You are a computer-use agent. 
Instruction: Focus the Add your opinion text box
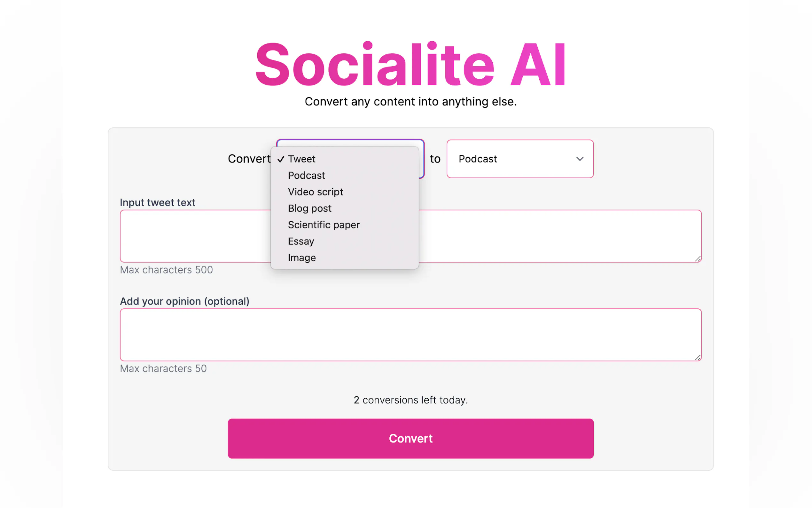[410, 335]
